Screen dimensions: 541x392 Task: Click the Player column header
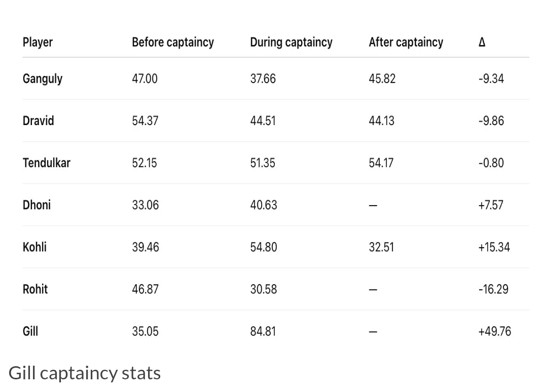(38, 42)
